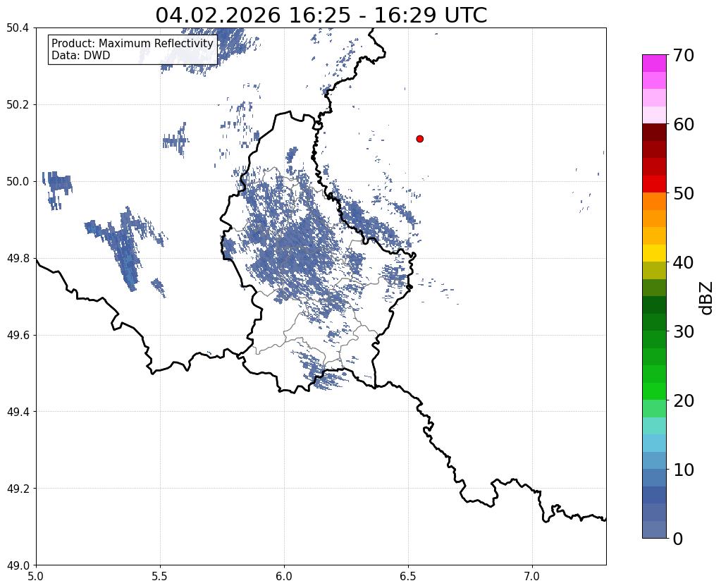Image resolution: width=721 pixels, height=588 pixels.
Task: Click the 49.0 latitude axis label
Action: point(18,565)
